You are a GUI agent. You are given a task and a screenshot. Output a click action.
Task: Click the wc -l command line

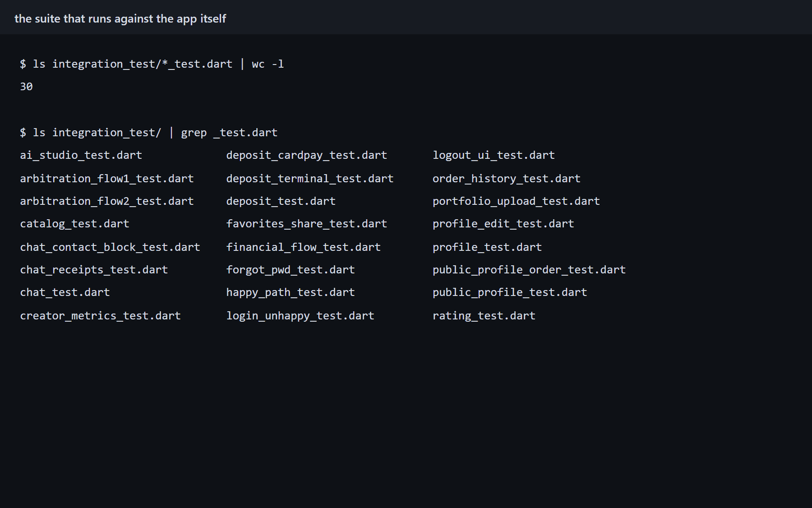(x=152, y=64)
